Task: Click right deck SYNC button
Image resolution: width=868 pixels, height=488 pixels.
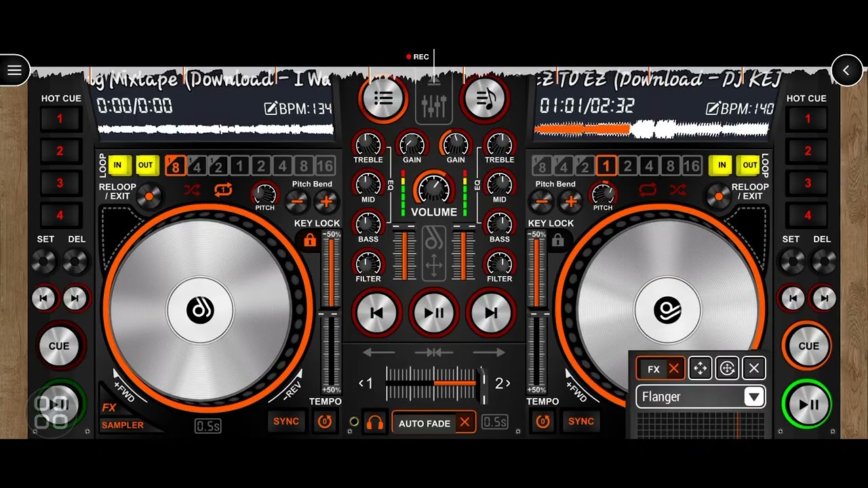Action: (x=581, y=422)
